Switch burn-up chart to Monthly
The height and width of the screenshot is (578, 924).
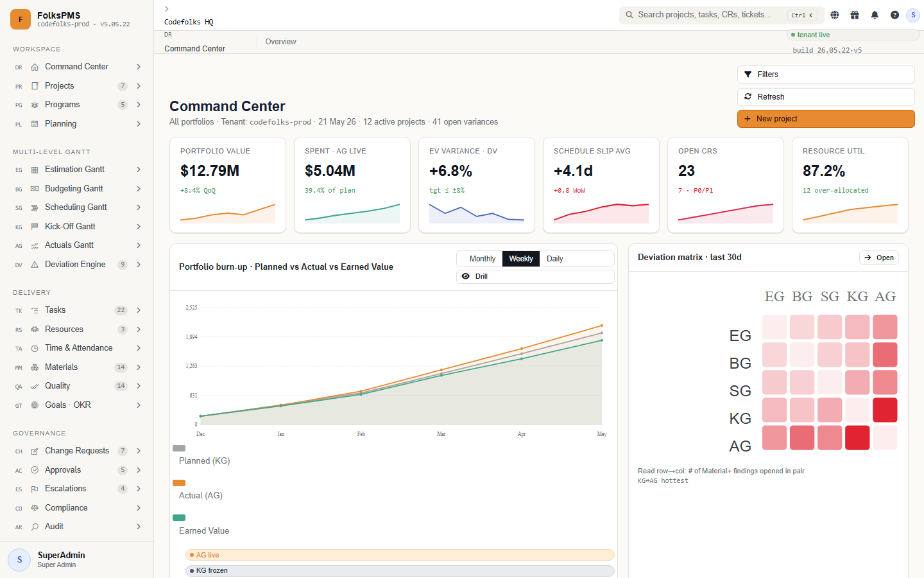tap(483, 259)
